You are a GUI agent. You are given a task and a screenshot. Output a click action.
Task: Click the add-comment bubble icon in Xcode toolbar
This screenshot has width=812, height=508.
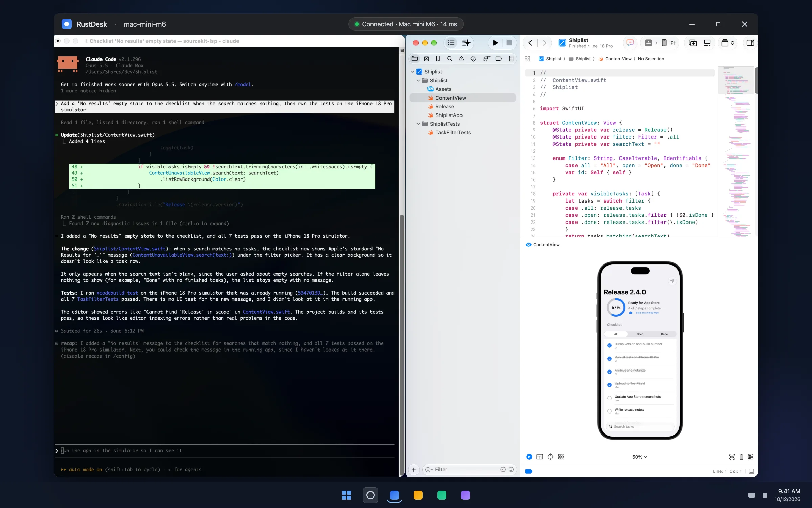click(630, 43)
